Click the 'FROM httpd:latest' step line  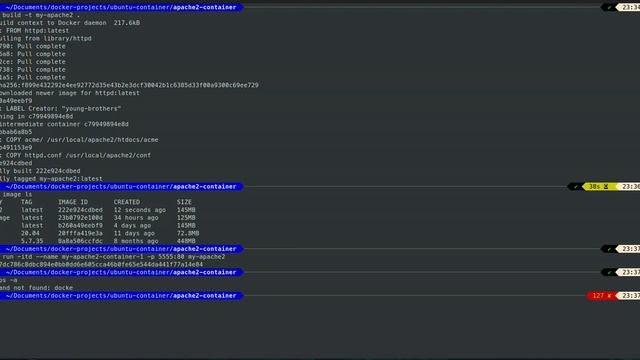38,31
